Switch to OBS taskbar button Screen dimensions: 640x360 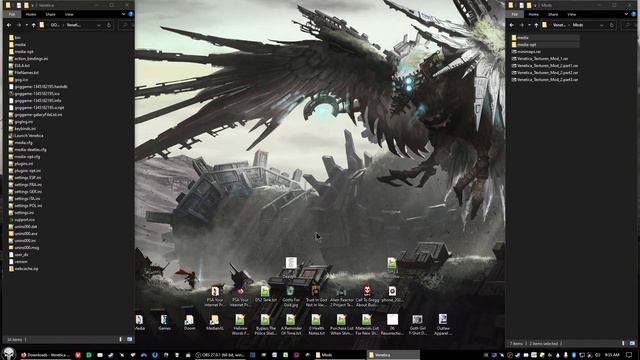[220, 355]
